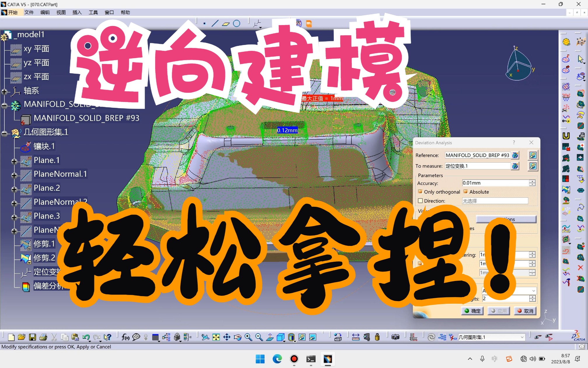588x368 pixels.
Task: Click the Zoom Out magnifier icon
Action: coord(259,337)
